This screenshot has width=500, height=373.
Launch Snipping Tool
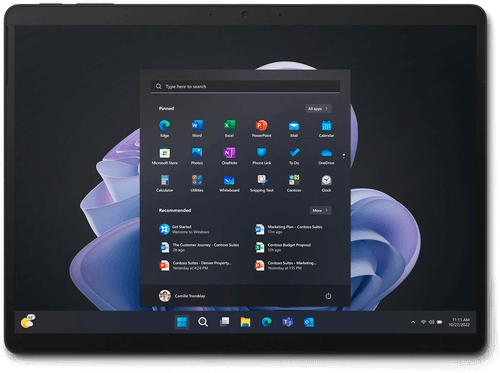[x=261, y=183]
